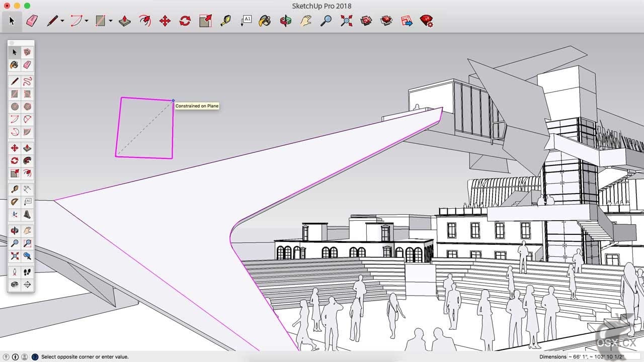Pick the Eraser tool in the top toolbar
The image size is (644, 362).
(x=32, y=21)
